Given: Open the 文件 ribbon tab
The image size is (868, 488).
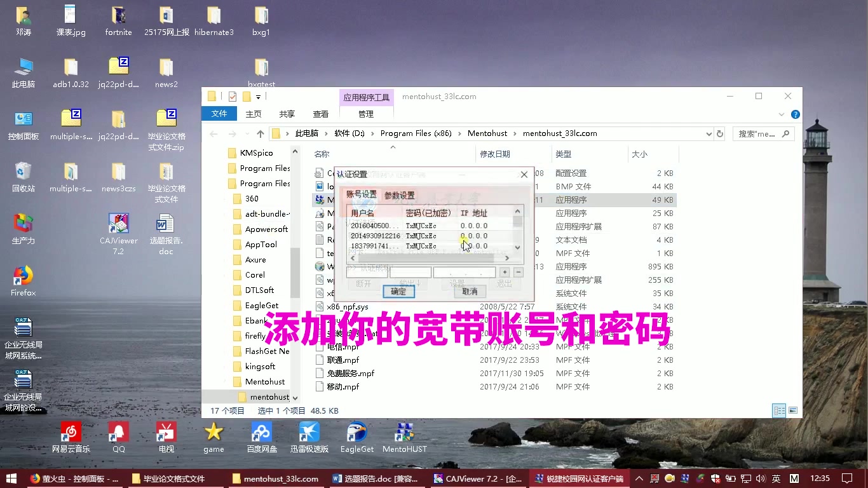Looking at the screenshot, I should (219, 114).
